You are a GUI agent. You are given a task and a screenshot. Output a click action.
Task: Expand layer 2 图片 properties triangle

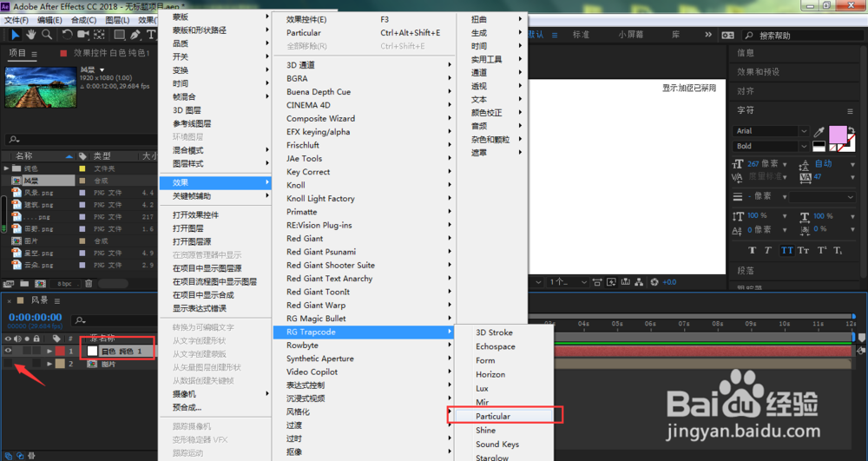pos(49,364)
